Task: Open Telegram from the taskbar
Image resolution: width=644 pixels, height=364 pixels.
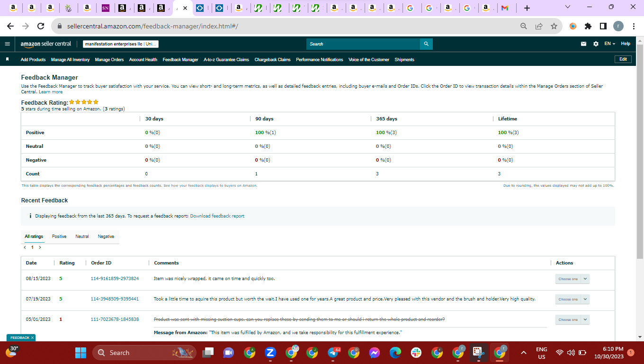Action: (x=333, y=353)
